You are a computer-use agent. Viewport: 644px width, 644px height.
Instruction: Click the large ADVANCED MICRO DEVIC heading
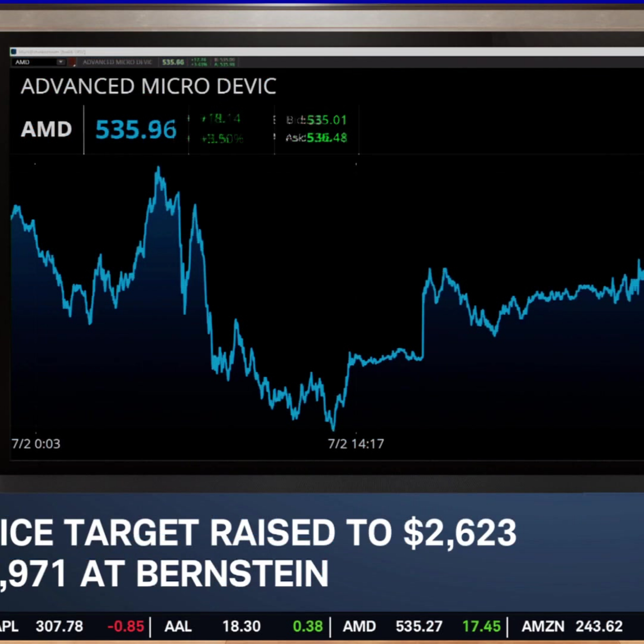pyautogui.click(x=149, y=86)
